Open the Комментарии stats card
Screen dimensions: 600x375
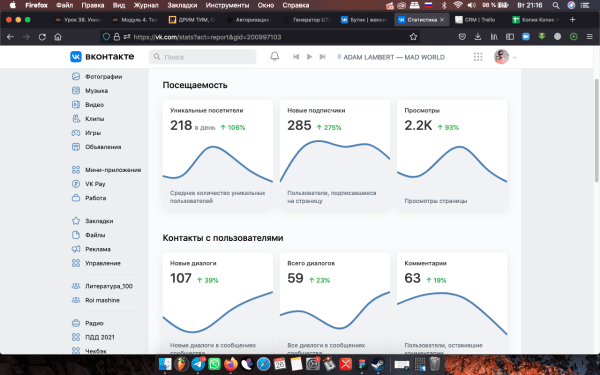[452, 303]
